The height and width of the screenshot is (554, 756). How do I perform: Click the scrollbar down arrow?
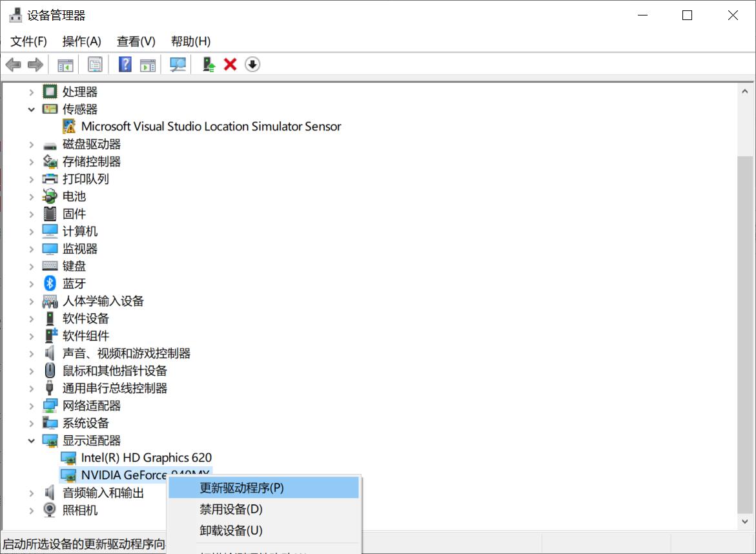tap(744, 521)
